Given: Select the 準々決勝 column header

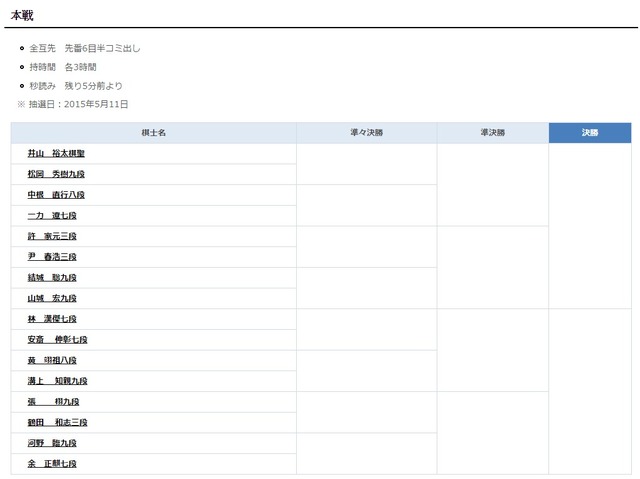Looking at the screenshot, I should pyautogui.click(x=367, y=133).
